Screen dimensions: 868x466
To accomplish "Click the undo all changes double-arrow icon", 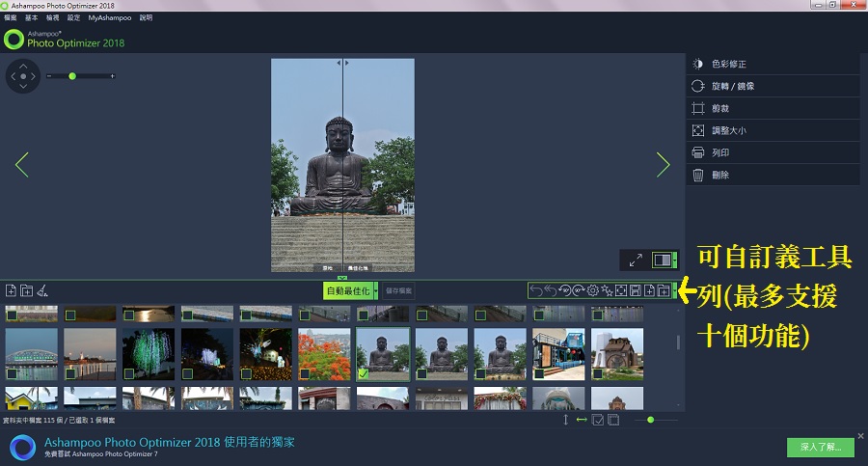I will [x=550, y=290].
